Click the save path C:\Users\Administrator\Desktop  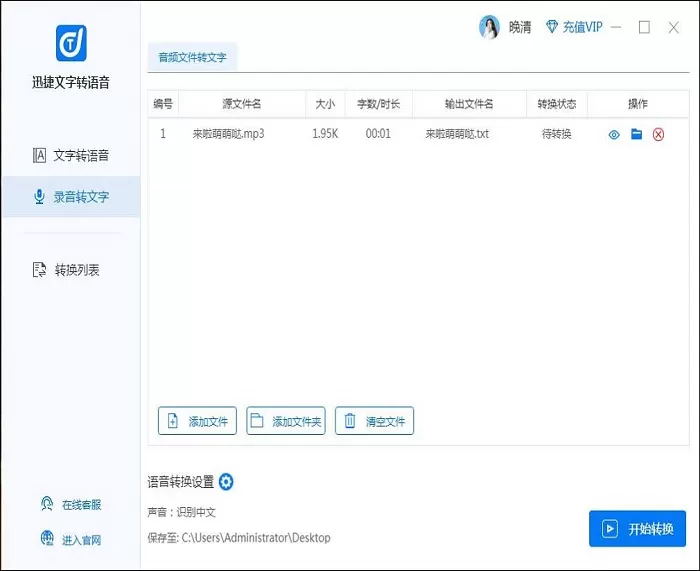(256, 538)
